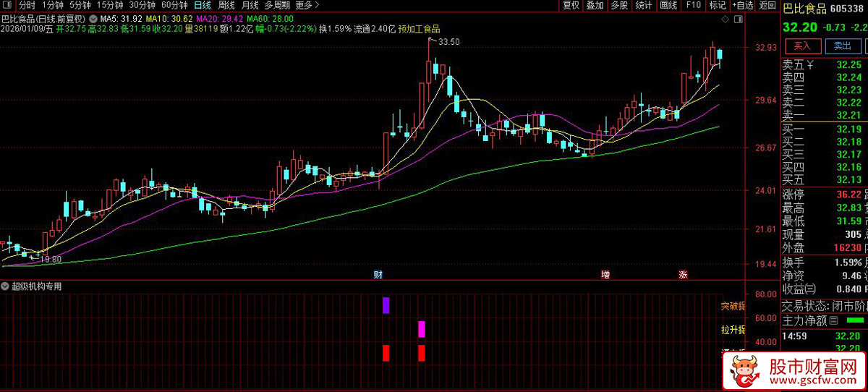Toggle the 复权 price adjustment
Image resolution: width=868 pixels, height=392 pixels.
click(x=571, y=5)
